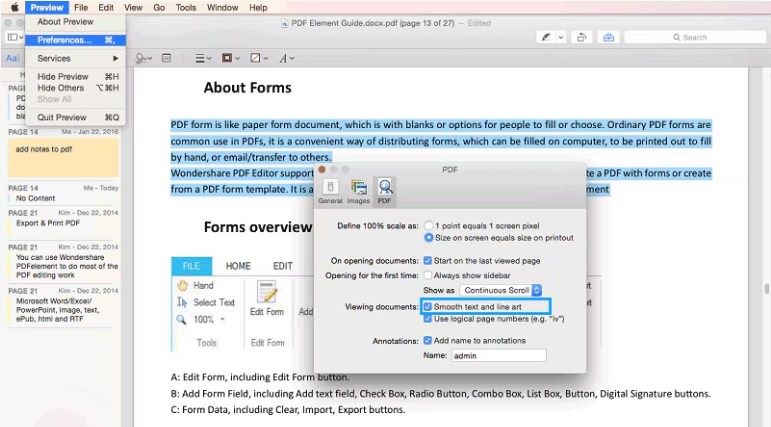Choose Quit Preview menu item
This screenshot has width=771, height=427.
point(75,118)
